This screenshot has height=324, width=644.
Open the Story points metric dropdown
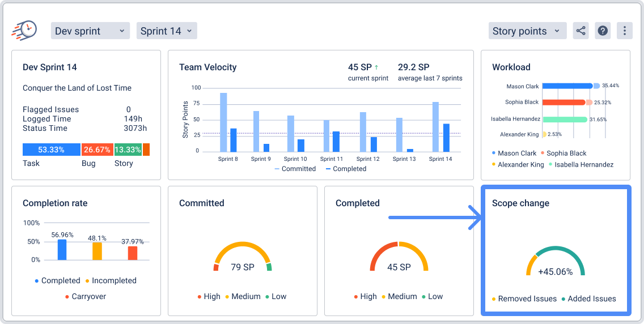(x=527, y=31)
